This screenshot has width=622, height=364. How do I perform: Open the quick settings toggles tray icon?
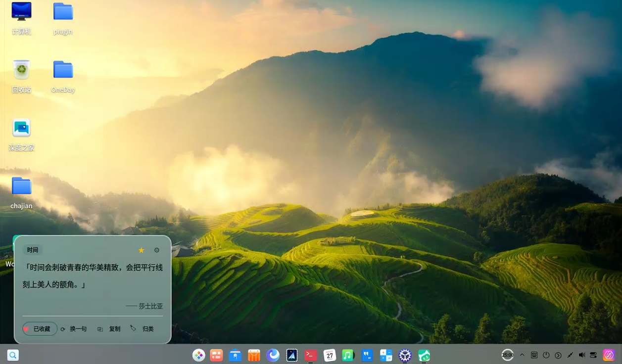click(x=593, y=355)
